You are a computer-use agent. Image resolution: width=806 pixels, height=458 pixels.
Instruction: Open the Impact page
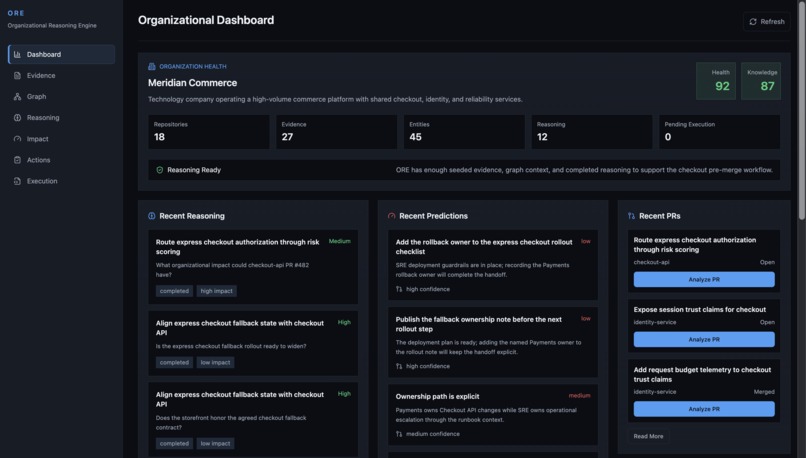click(61, 139)
